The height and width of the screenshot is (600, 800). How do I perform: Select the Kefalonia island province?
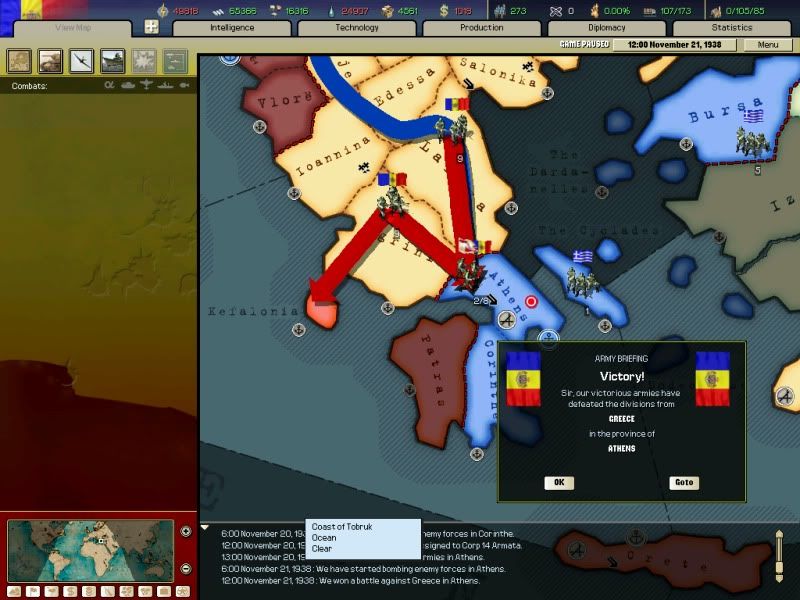coord(321,312)
